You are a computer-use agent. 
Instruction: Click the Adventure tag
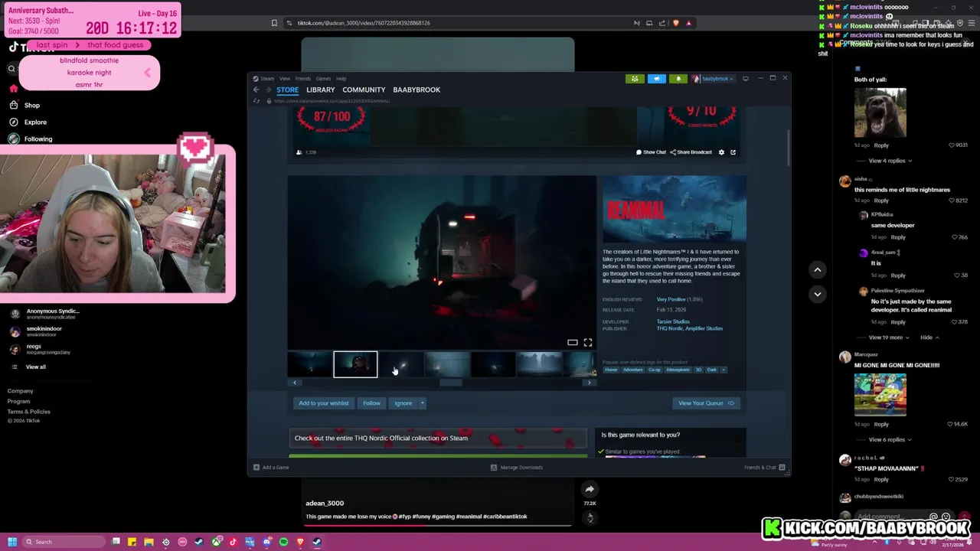click(x=633, y=370)
